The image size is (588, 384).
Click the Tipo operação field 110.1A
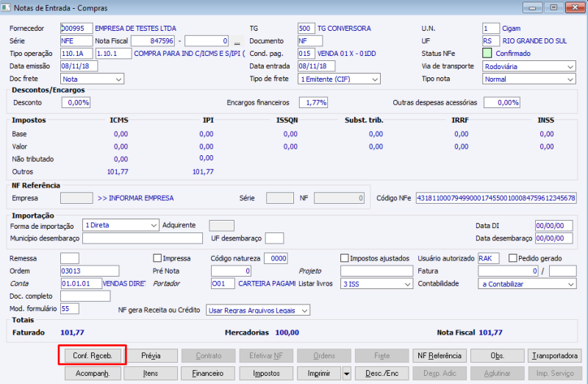click(76, 53)
